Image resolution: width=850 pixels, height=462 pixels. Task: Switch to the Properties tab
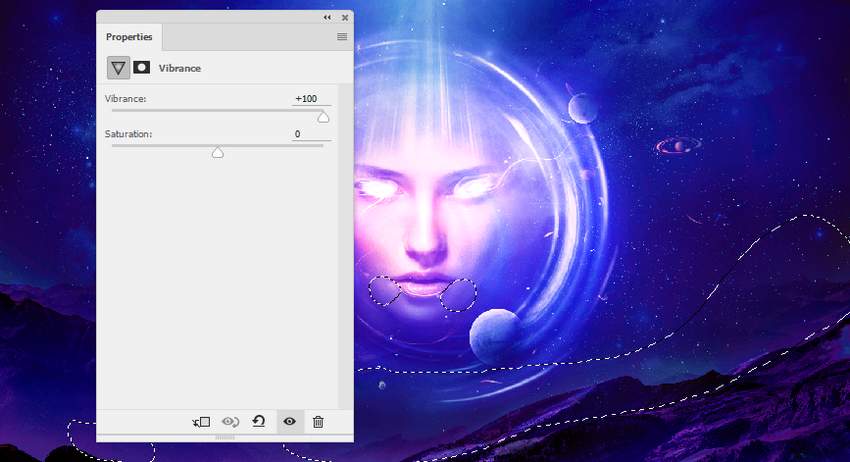coord(129,37)
